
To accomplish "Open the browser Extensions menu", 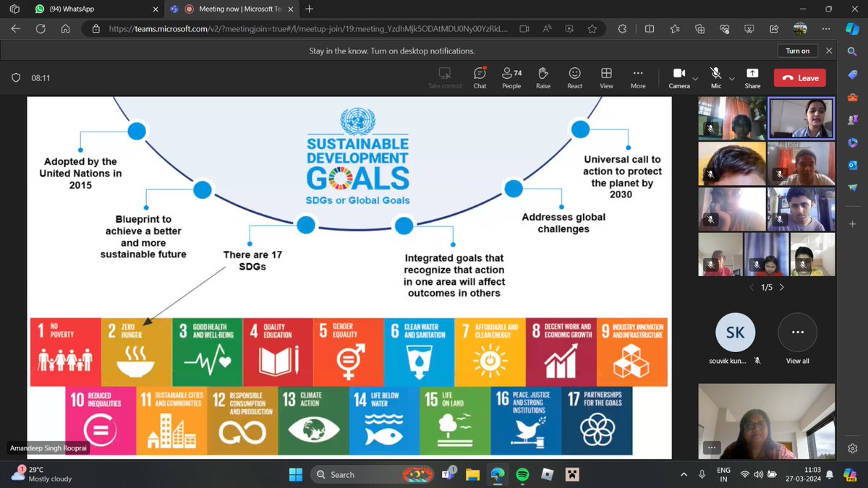I will point(622,29).
